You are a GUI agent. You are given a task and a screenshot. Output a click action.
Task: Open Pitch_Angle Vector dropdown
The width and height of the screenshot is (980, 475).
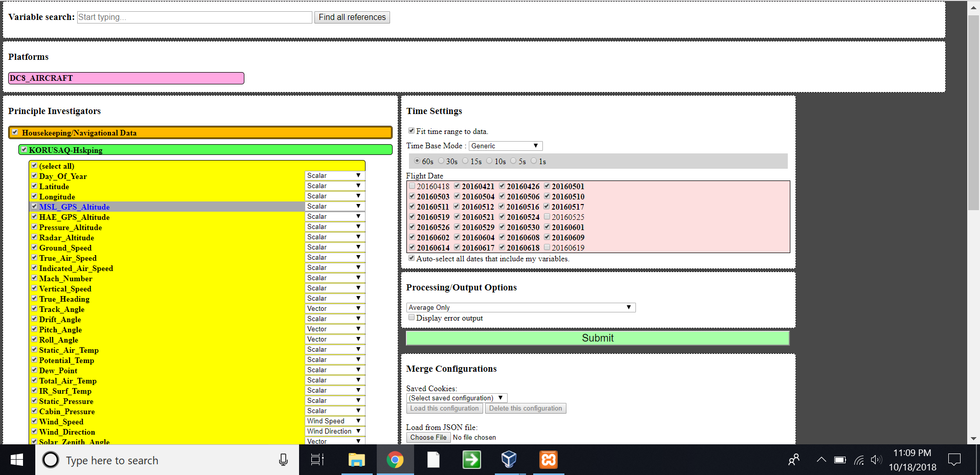point(335,329)
